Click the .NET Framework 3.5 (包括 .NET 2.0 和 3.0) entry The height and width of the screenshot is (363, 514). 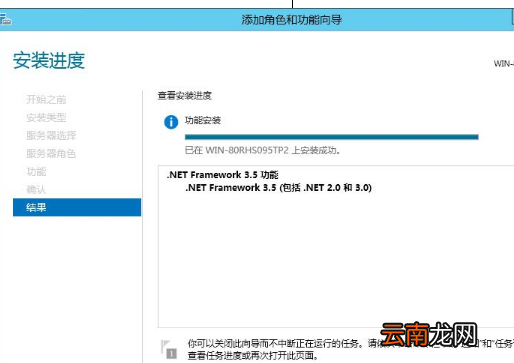pyautogui.click(x=278, y=188)
